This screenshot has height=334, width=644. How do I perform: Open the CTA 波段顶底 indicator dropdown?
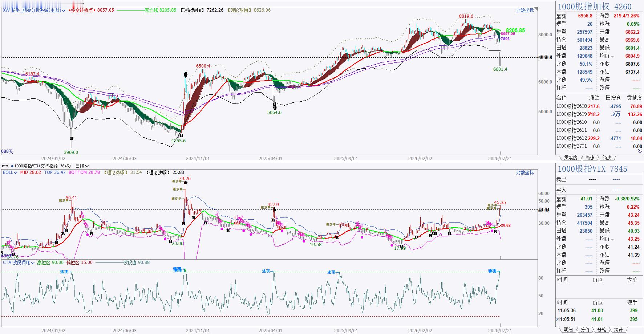19,262
